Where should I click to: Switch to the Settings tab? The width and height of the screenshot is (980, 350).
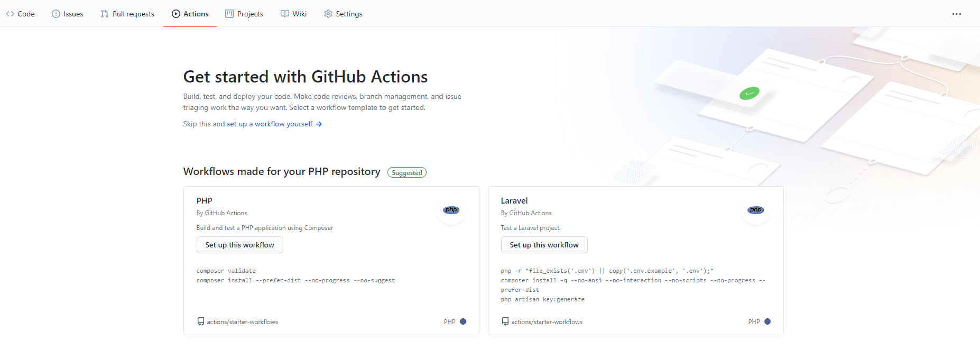click(x=343, y=14)
